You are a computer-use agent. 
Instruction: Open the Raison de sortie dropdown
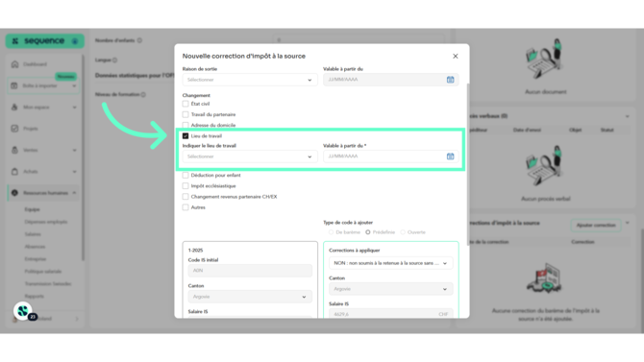tap(250, 80)
